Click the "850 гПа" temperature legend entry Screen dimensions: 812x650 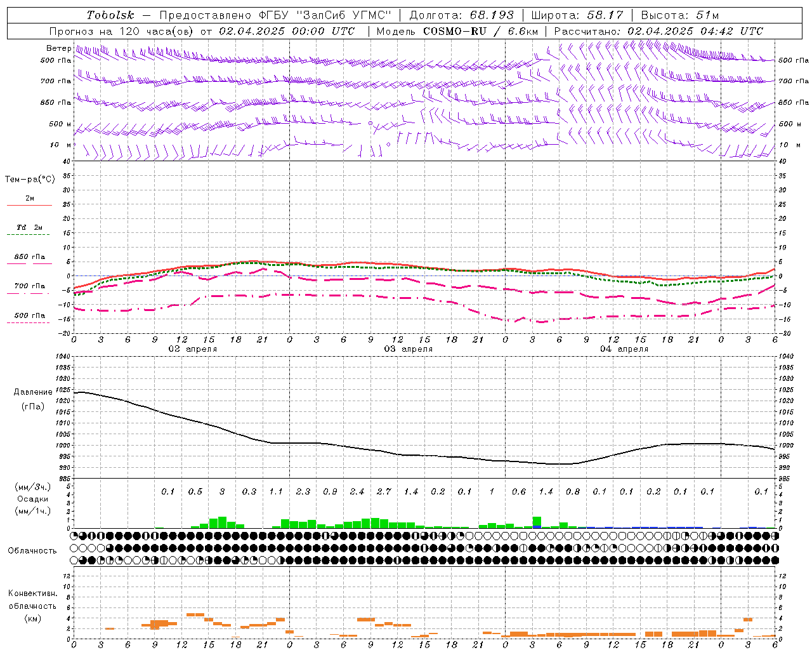30,257
